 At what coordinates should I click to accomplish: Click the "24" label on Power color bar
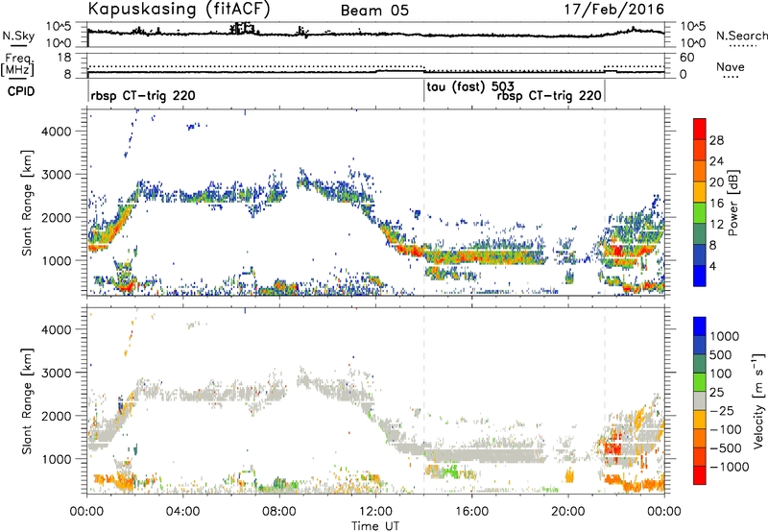(716, 161)
